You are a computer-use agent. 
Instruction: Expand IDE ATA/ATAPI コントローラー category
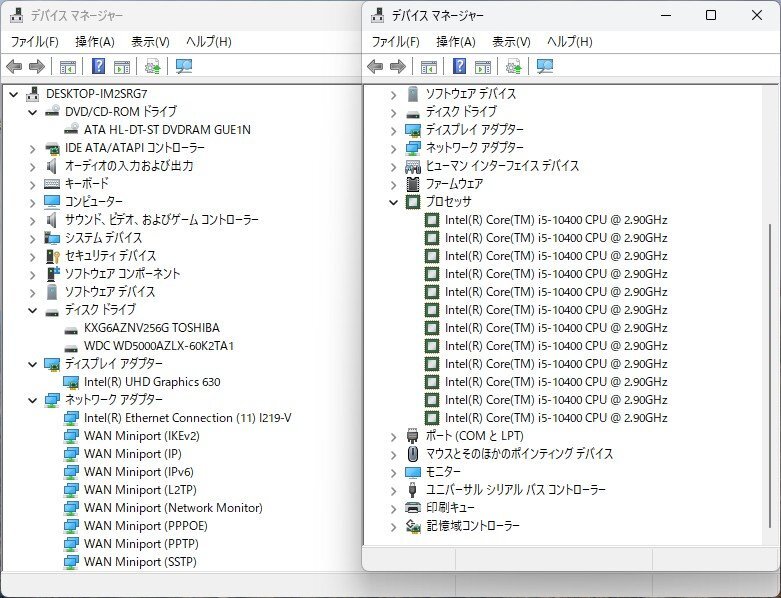[x=32, y=148]
